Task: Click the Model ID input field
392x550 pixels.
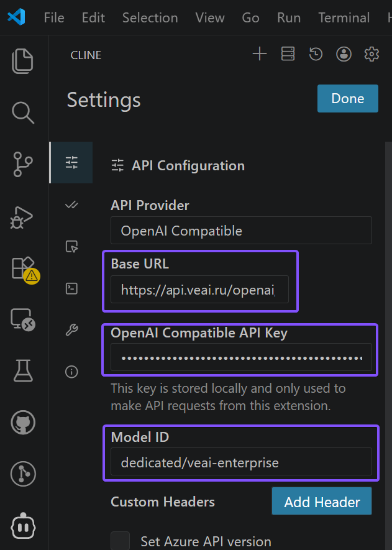Action: pyautogui.click(x=241, y=462)
